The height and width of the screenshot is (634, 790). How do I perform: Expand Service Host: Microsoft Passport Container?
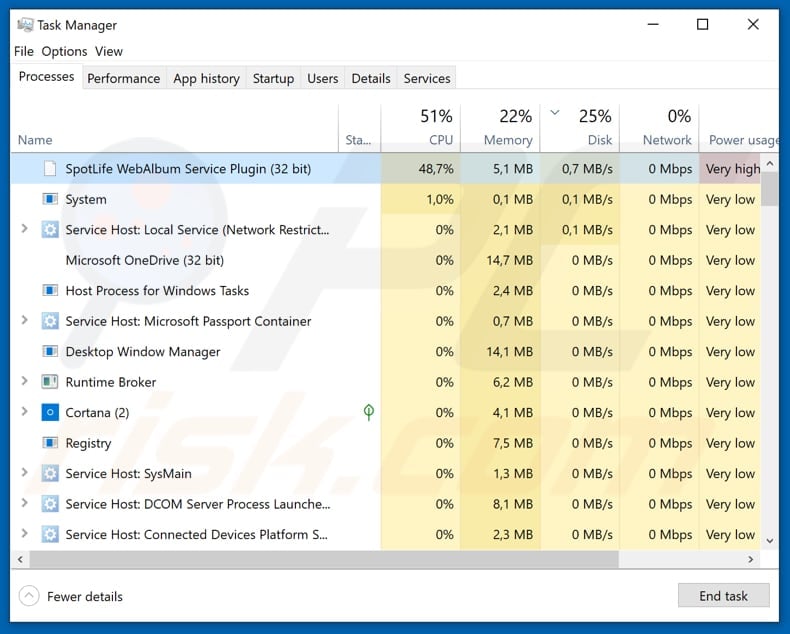pyautogui.click(x=25, y=321)
